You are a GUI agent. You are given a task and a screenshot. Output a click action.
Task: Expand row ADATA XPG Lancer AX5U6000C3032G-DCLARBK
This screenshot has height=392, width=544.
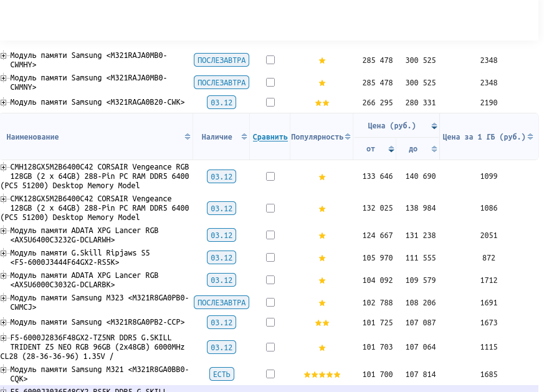[x=3, y=275]
